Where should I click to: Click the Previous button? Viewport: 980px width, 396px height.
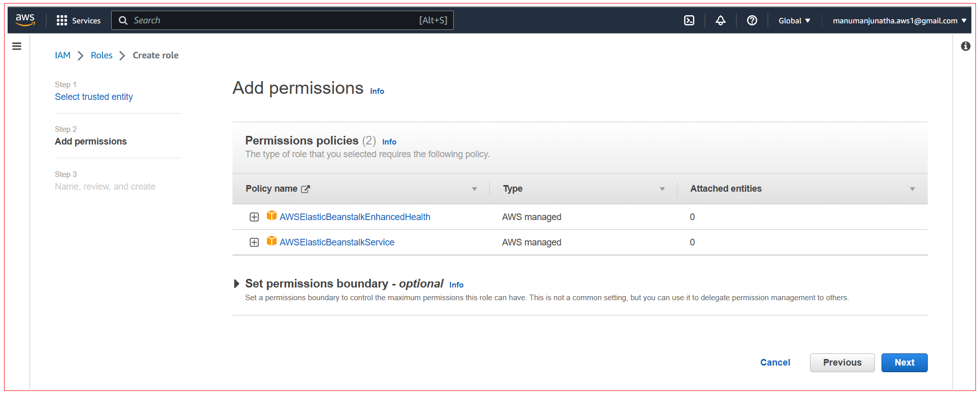pos(842,363)
